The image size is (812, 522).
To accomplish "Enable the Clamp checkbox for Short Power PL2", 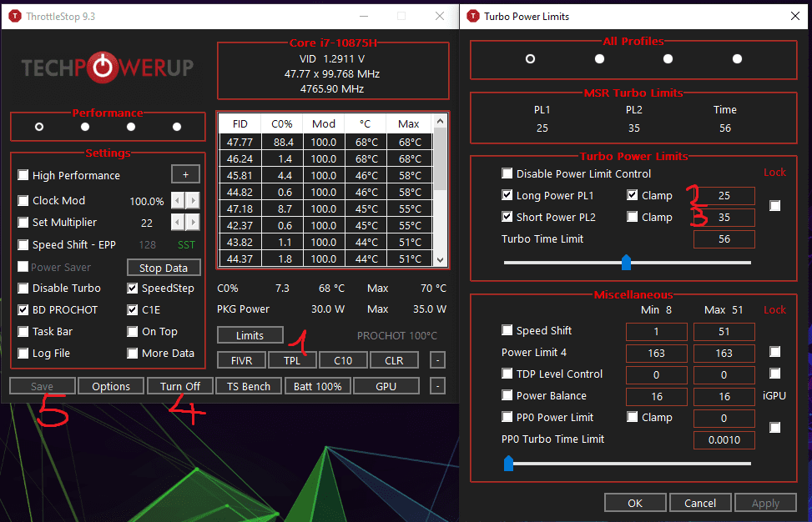I will pos(632,216).
